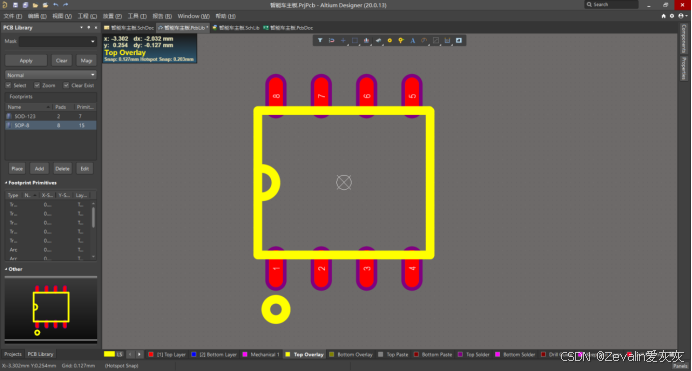This screenshot has width=692, height=371.
Task: Toggle the Zoom checkbox
Action: tap(37, 85)
